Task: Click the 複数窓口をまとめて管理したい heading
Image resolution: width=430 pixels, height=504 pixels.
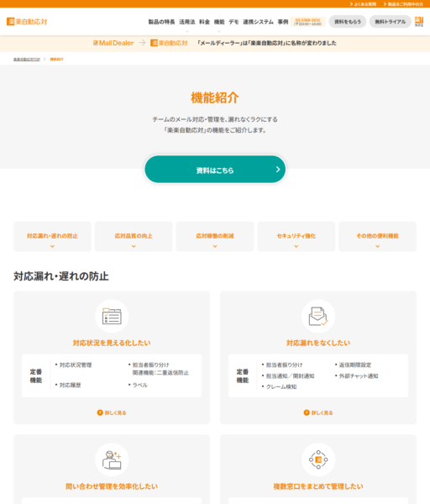Action: pyautogui.click(x=318, y=486)
